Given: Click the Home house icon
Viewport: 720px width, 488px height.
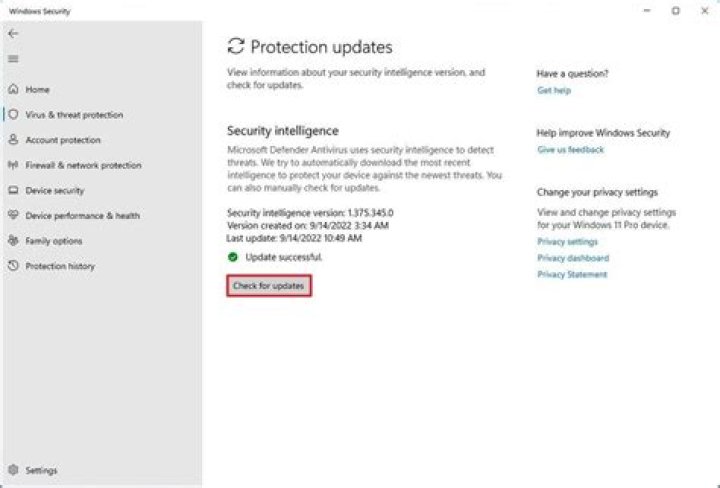Looking at the screenshot, I should pyautogui.click(x=13, y=90).
